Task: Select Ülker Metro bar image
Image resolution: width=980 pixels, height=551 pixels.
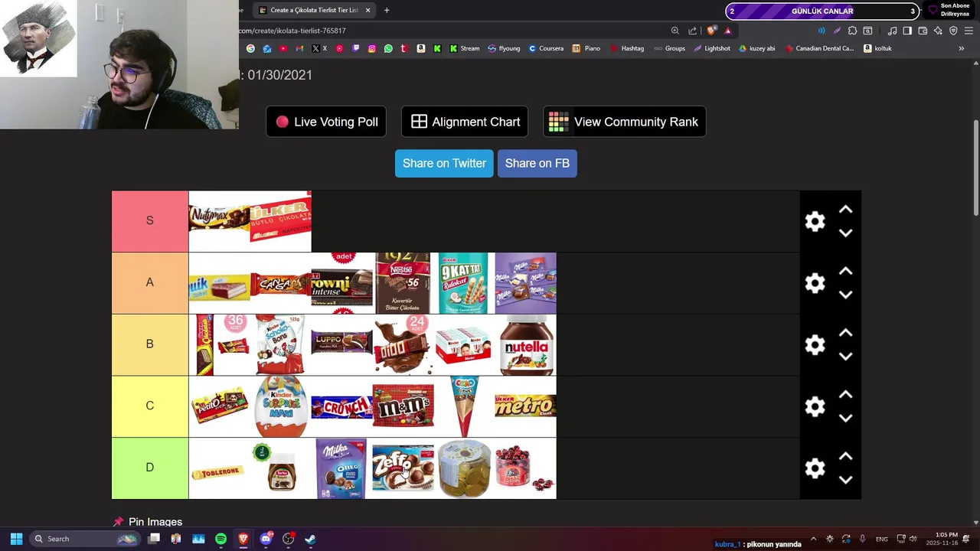Action: 526,406
